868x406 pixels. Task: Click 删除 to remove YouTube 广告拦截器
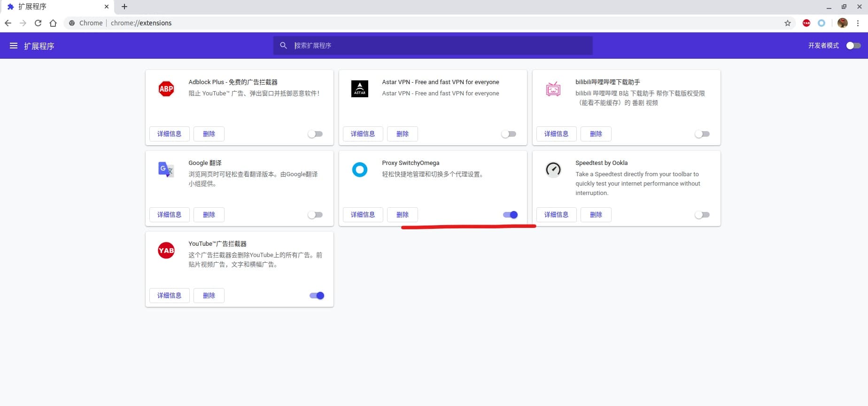[209, 296]
